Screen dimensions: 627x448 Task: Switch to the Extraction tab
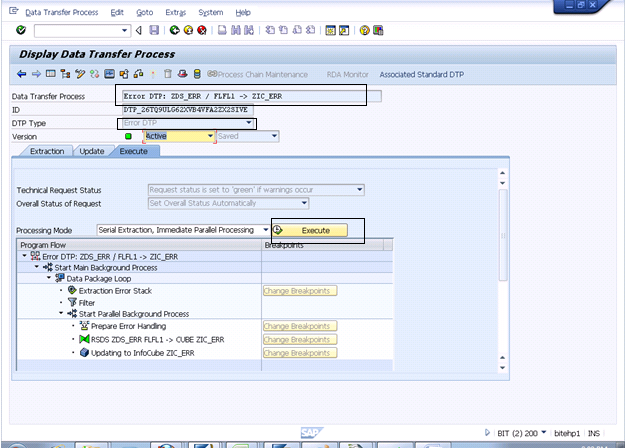[x=47, y=151]
